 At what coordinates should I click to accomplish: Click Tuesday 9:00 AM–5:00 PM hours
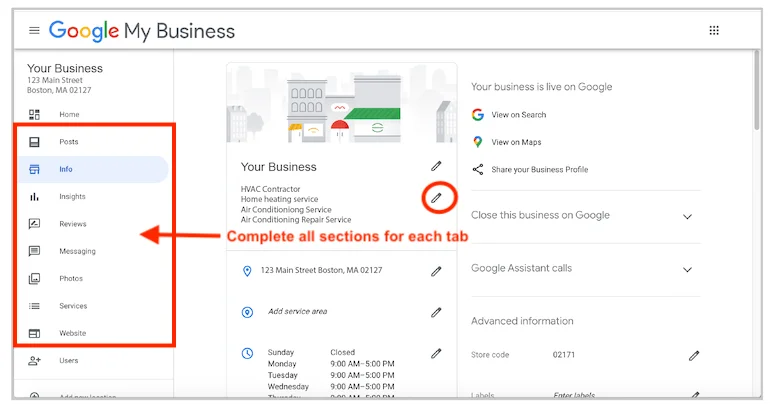331,375
